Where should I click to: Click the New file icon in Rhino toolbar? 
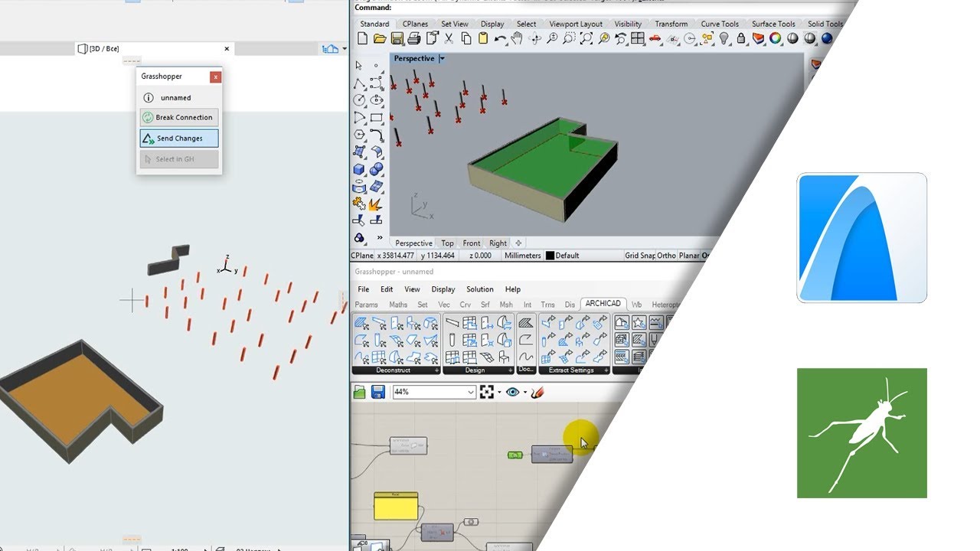point(363,38)
